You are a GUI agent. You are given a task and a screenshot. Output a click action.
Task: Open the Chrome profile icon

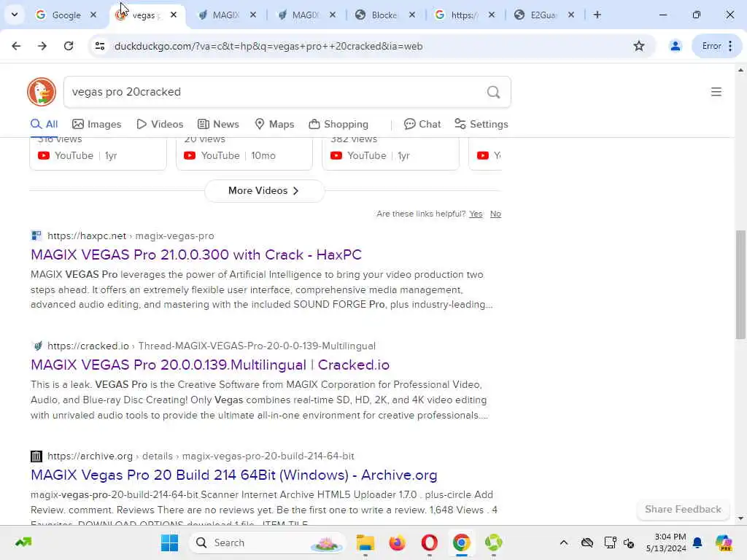tap(675, 46)
